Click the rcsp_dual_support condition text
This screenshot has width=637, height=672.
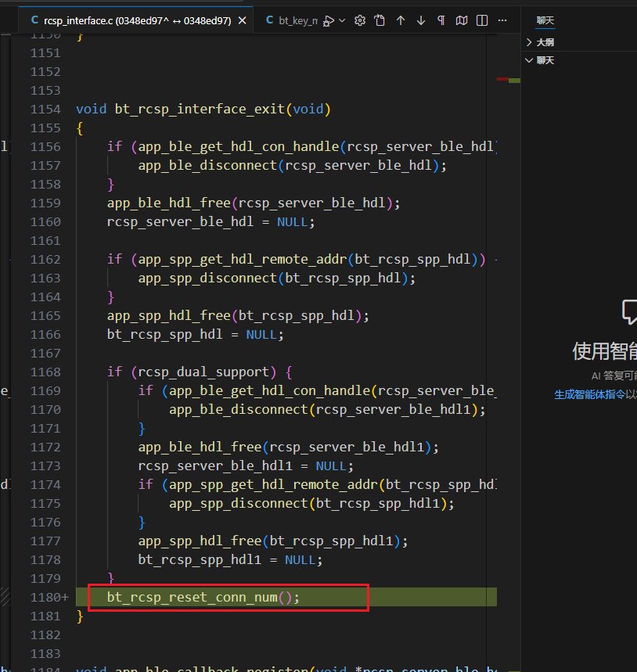click(x=203, y=372)
